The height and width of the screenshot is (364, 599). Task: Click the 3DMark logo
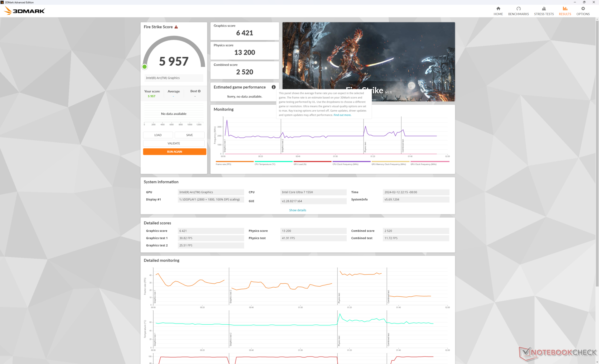[25, 11]
